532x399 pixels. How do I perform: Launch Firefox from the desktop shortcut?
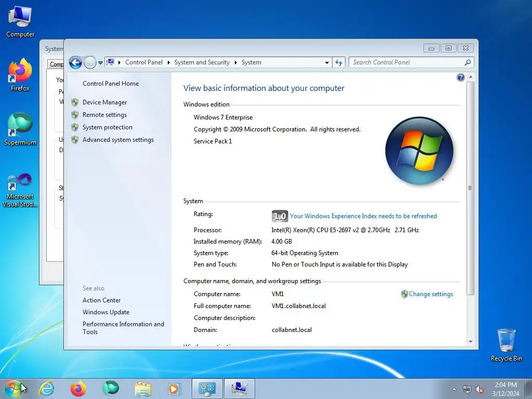coord(20,75)
